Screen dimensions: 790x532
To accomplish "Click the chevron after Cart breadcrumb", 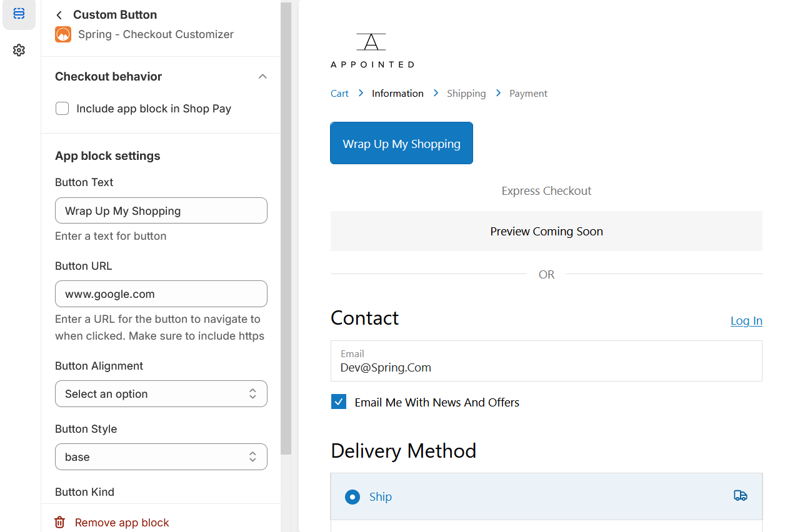I will [x=361, y=93].
